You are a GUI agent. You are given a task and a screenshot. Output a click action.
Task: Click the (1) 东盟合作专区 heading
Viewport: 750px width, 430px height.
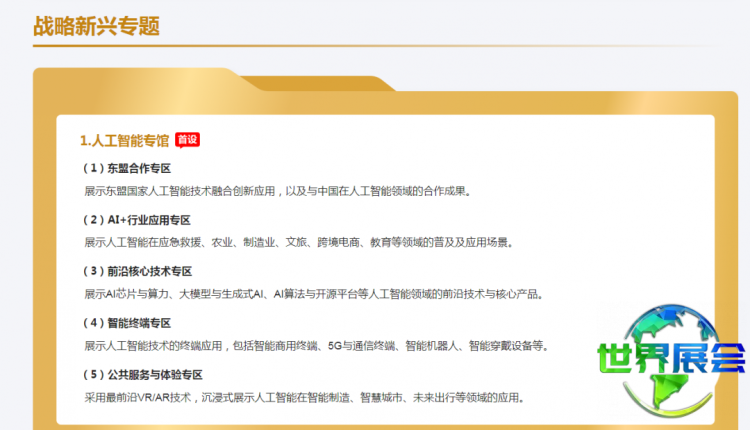coord(127,167)
